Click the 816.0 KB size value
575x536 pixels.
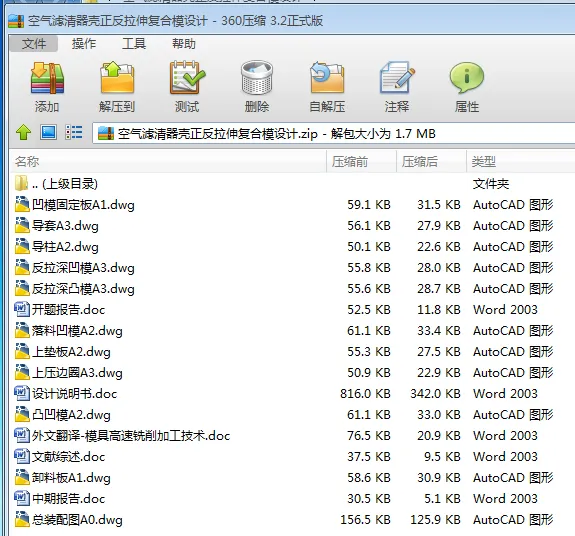[365, 393]
